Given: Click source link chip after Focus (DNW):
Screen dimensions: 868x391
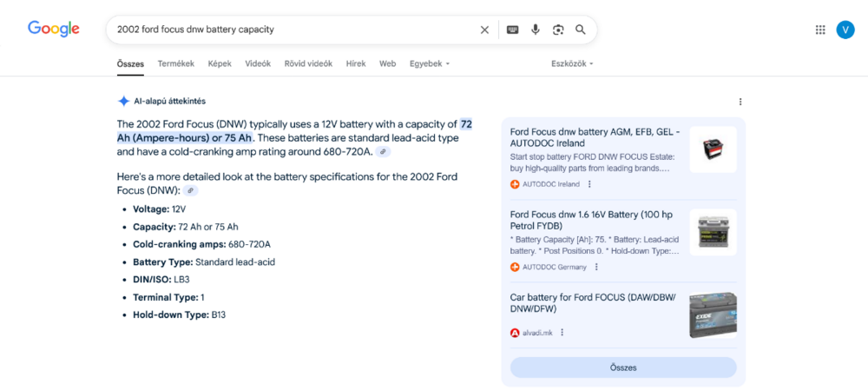Looking at the screenshot, I should (190, 190).
